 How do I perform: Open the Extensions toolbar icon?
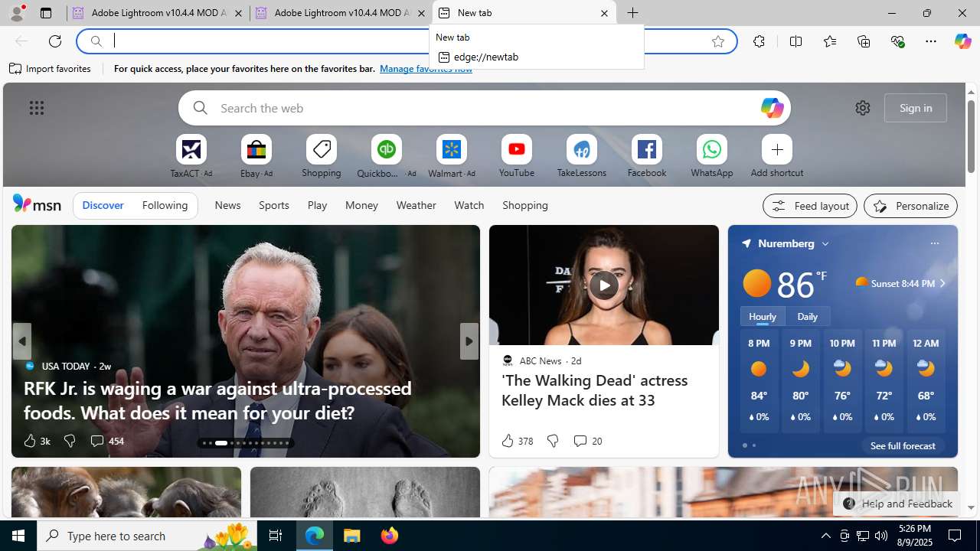point(759,41)
